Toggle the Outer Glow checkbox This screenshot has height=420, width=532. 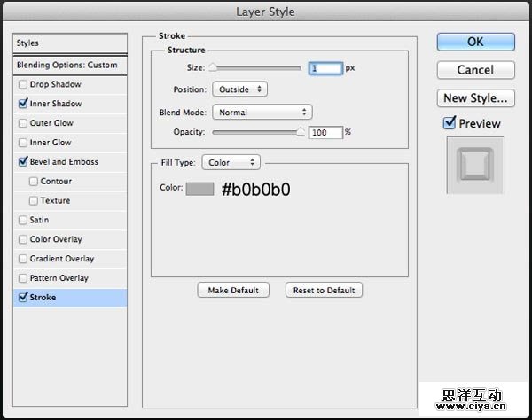pos(22,124)
